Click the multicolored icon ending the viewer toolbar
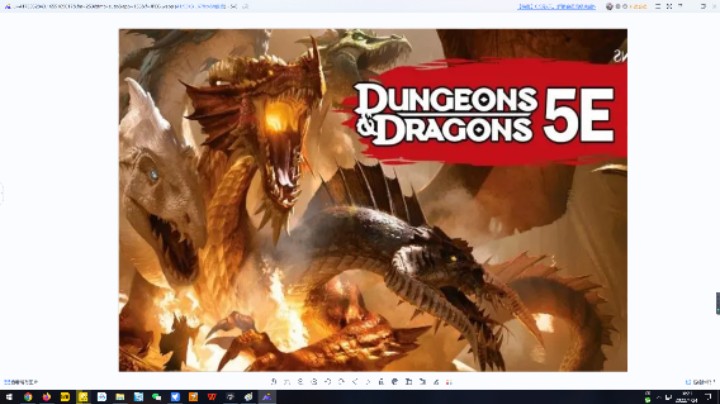The width and height of the screenshot is (720, 404). point(449,382)
